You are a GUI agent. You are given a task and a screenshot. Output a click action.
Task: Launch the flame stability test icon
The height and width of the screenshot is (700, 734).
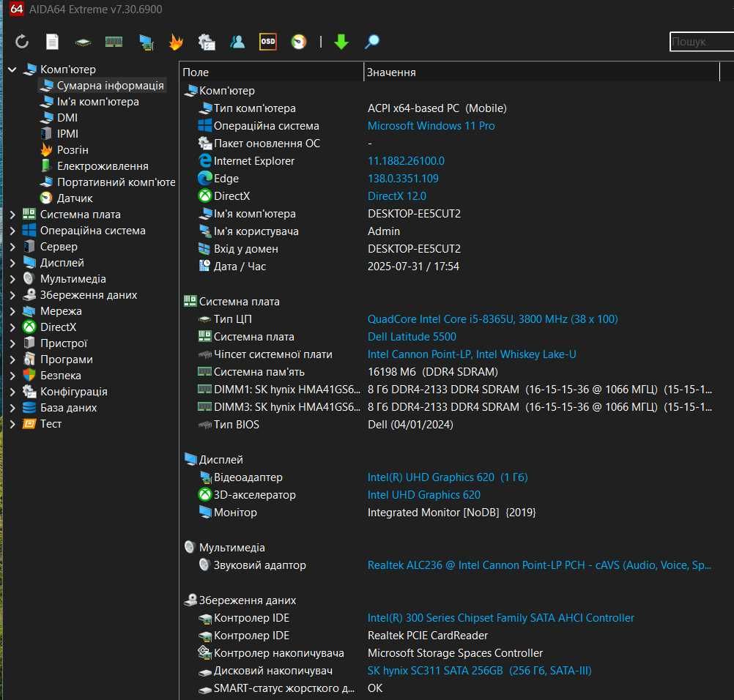[x=176, y=42]
